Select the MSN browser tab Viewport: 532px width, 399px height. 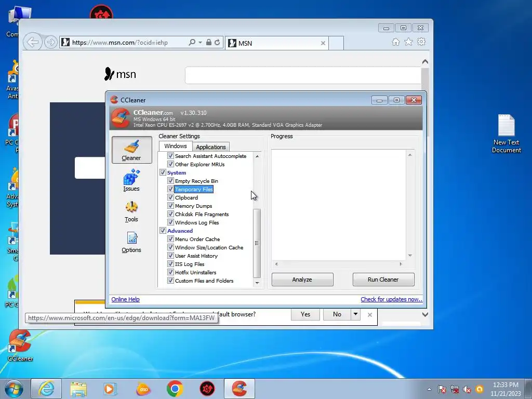(x=276, y=43)
